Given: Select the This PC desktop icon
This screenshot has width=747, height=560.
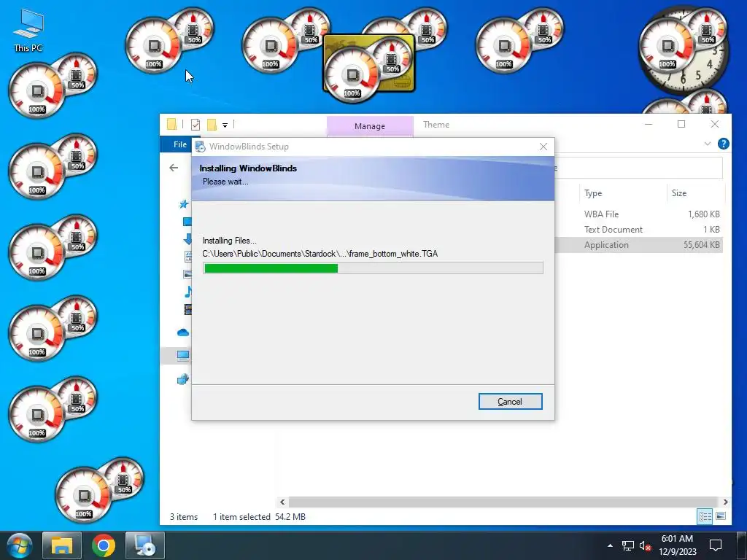Looking at the screenshot, I should point(28,31).
